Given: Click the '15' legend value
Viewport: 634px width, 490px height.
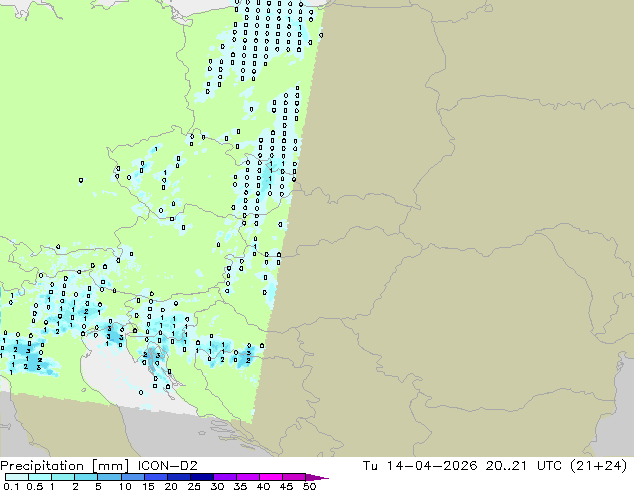Looking at the screenshot, I should pyautogui.click(x=148, y=486).
